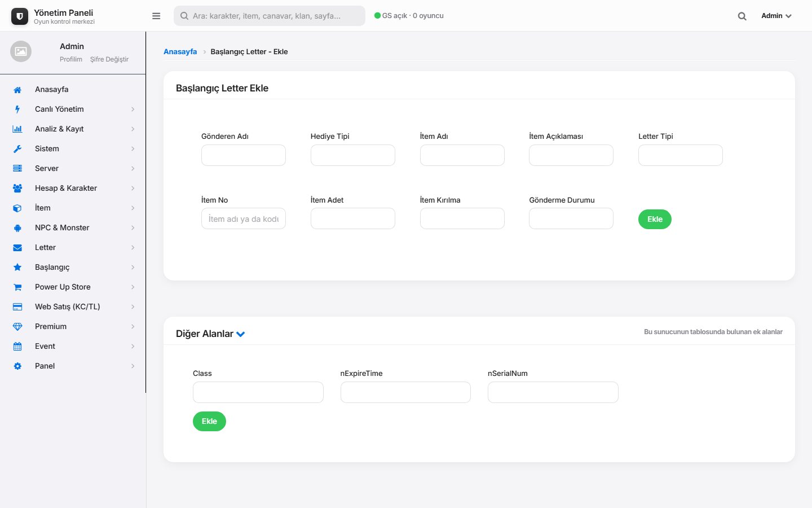
Task: Click the search magnifier icon in top right
Action: click(x=742, y=16)
